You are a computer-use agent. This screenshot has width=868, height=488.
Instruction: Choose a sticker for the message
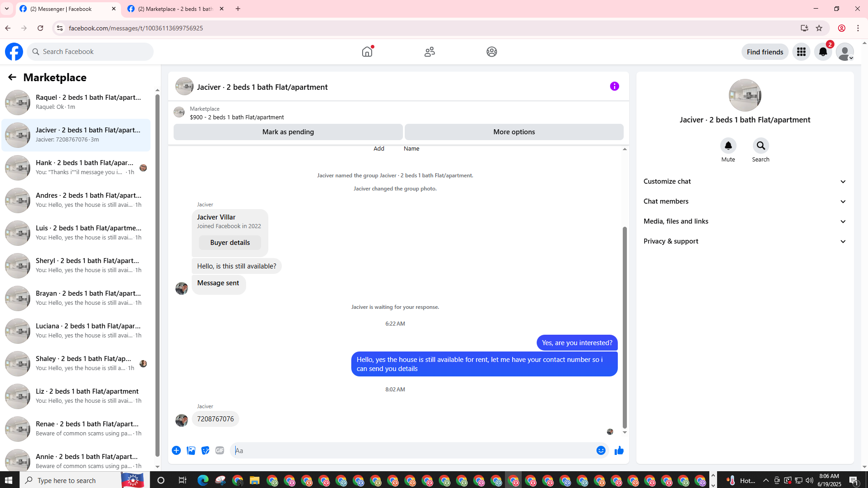pyautogui.click(x=205, y=450)
